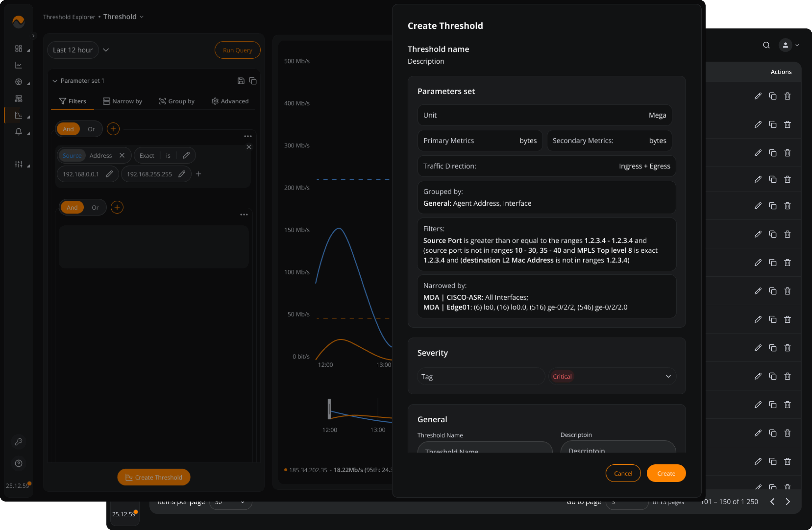
Task: Open the key icon in sidebar
Action: 18,442
